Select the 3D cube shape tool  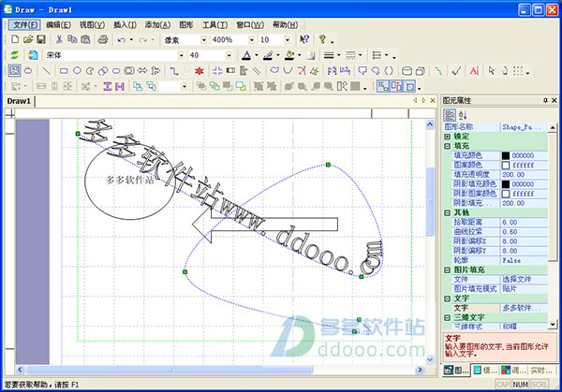click(x=420, y=71)
